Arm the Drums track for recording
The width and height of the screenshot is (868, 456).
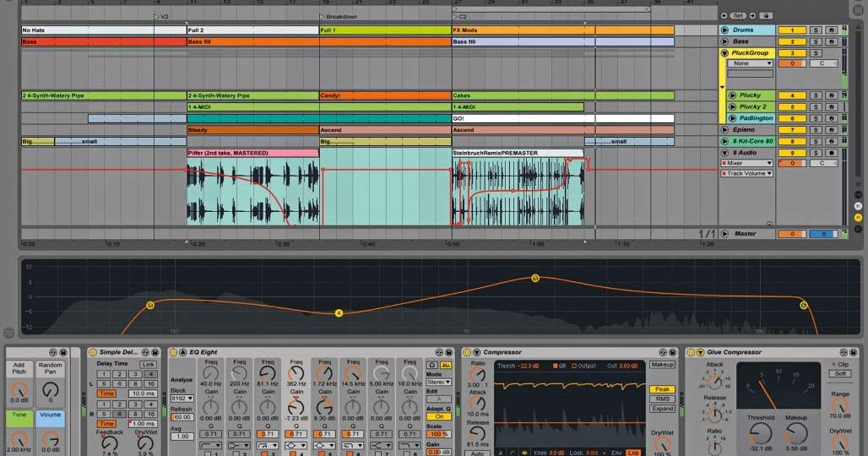(x=831, y=30)
